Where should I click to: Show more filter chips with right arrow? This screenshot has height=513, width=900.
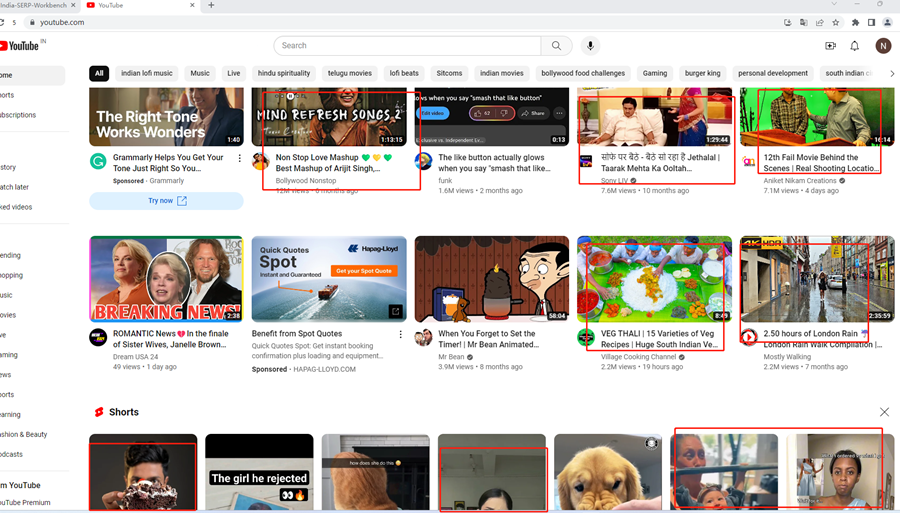tap(891, 73)
